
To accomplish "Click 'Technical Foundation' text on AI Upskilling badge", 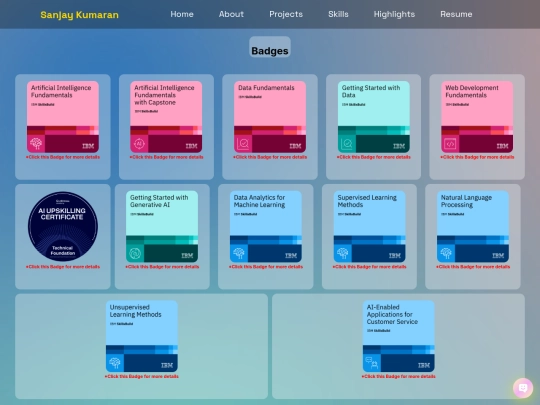I will tap(63, 250).
